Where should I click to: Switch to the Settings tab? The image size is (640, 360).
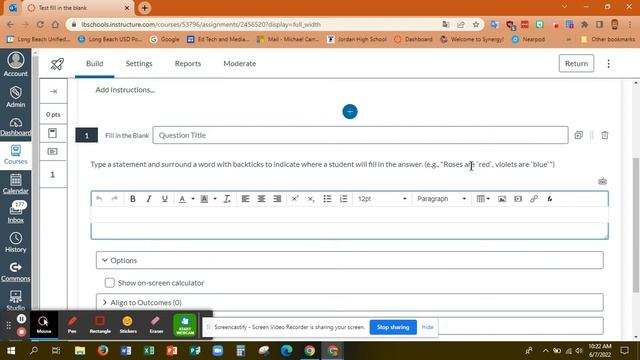pyautogui.click(x=139, y=64)
